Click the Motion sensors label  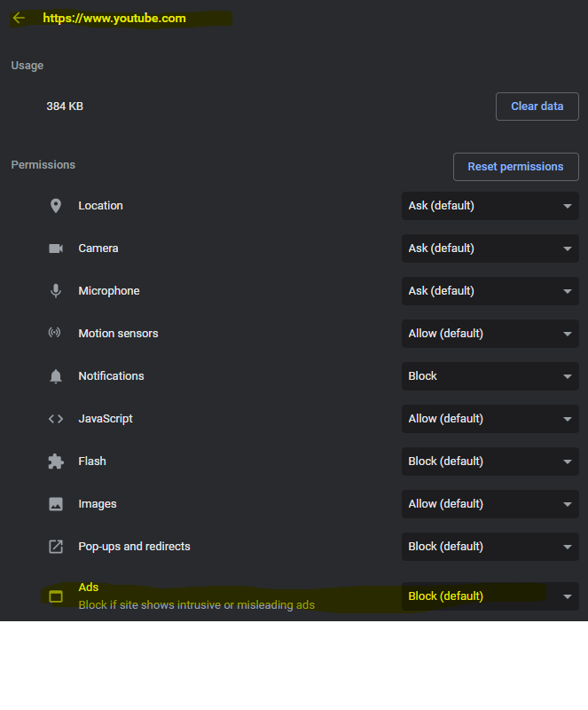coord(118,334)
